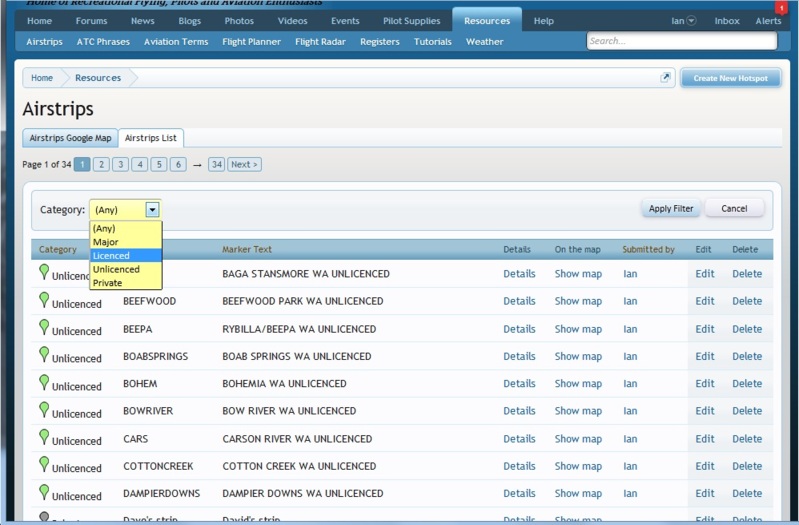Open the Aviation Terms submenu item

pos(176,42)
